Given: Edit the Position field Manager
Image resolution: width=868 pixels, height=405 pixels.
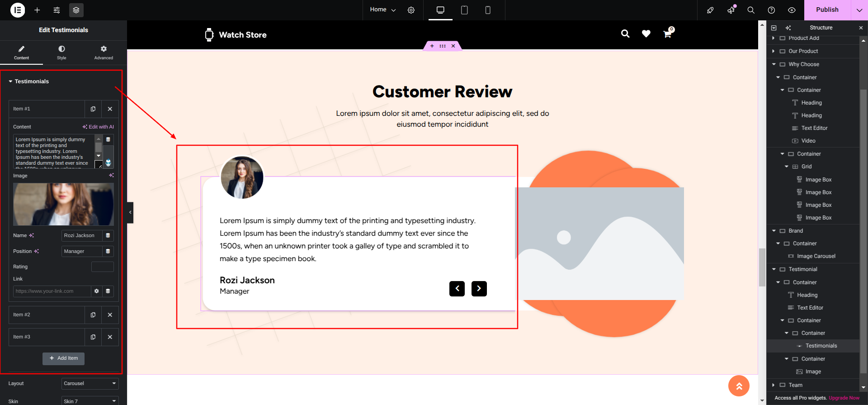Looking at the screenshot, I should coord(82,252).
